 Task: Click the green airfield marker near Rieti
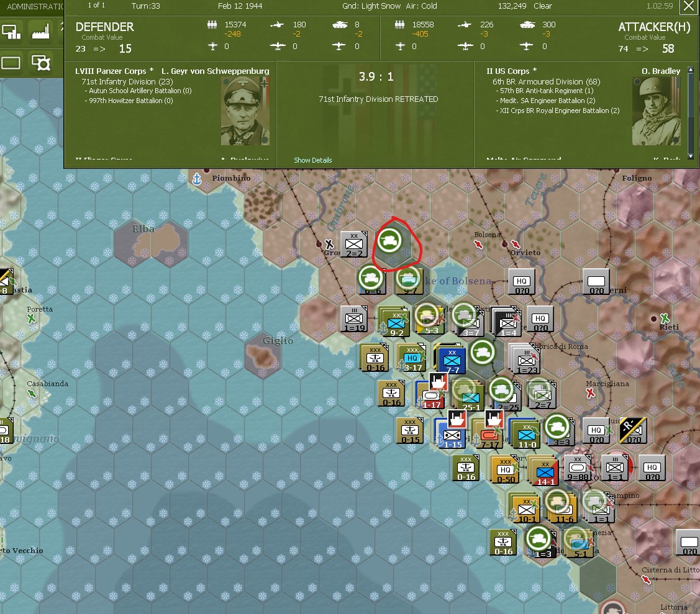coord(665,318)
